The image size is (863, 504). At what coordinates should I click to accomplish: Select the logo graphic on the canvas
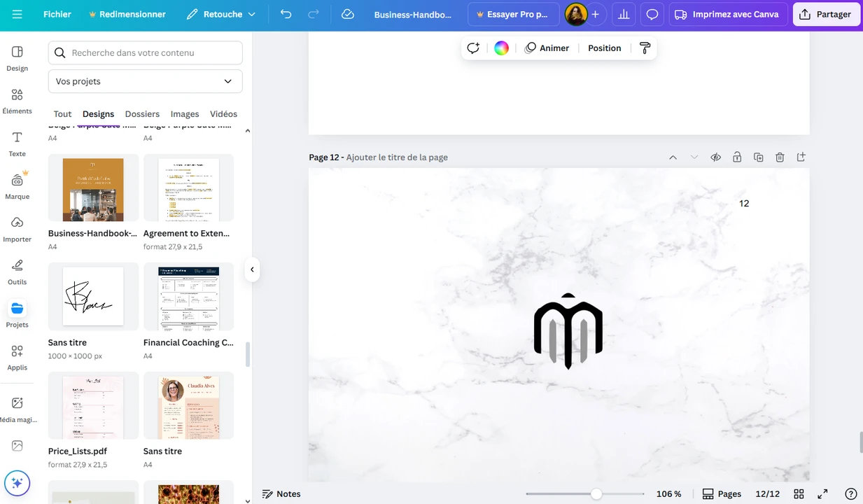(568, 331)
